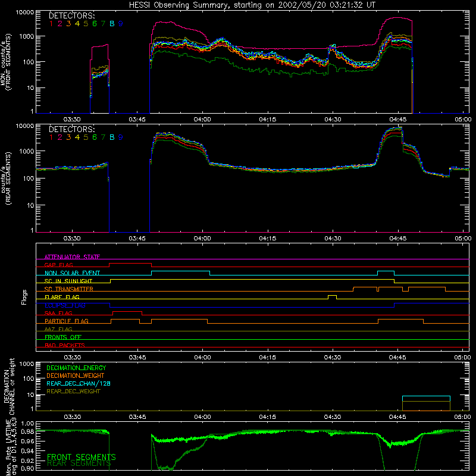The width and height of the screenshot is (476, 476).
Task: Select the GAP_FLAG label
Action: pyautogui.click(x=58, y=265)
